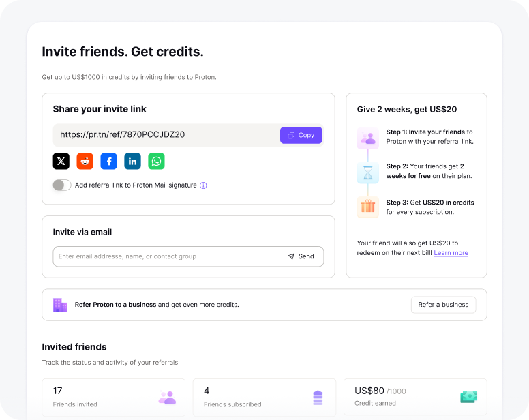Click the Refer a business button

[x=443, y=305]
